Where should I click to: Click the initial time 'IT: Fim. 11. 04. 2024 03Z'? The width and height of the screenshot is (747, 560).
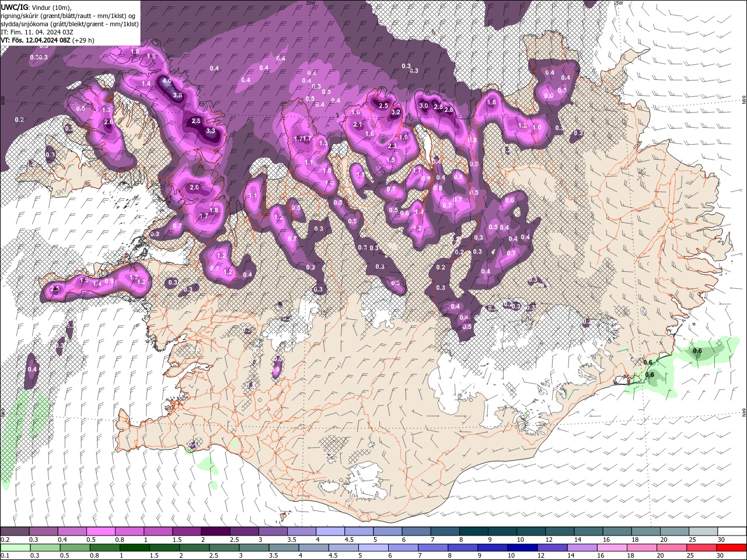tap(36, 32)
